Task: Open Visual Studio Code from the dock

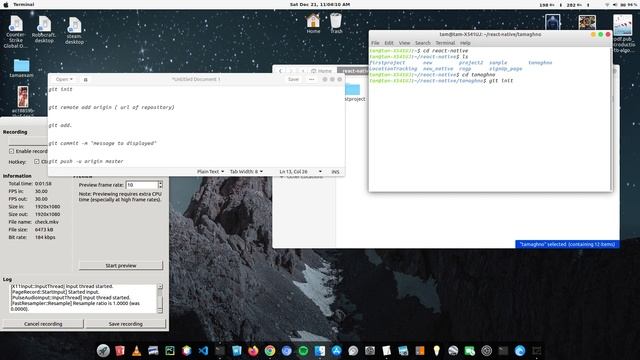Action: pos(203,351)
